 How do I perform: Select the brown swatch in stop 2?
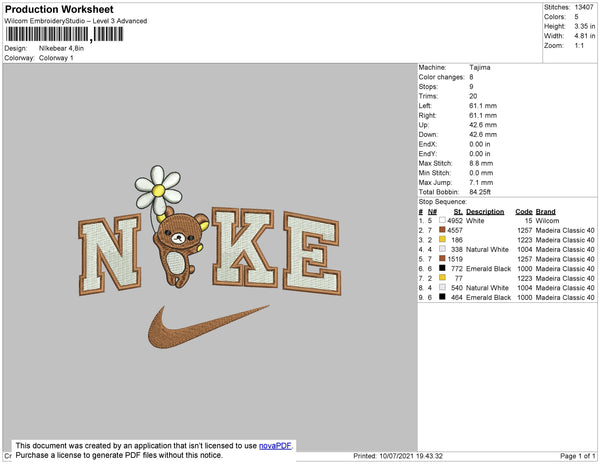point(442,230)
